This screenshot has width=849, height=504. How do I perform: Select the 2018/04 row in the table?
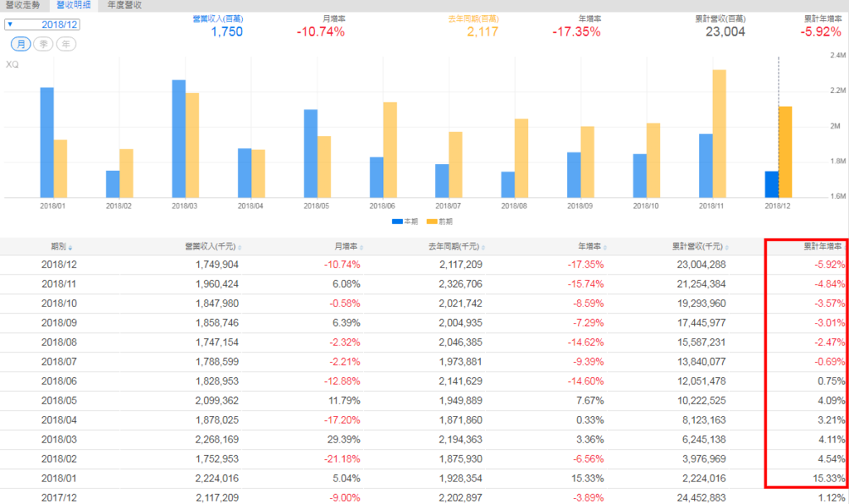pyautogui.click(x=424, y=420)
